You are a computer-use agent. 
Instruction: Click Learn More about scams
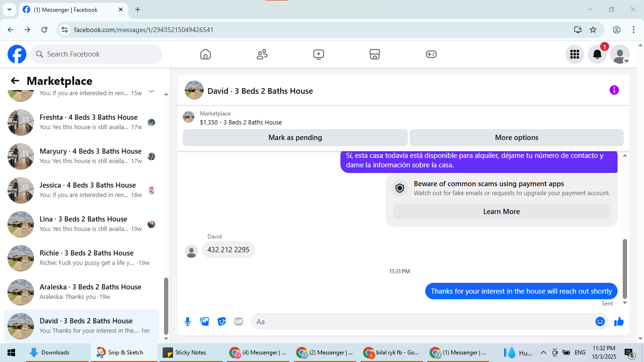pyautogui.click(x=502, y=212)
